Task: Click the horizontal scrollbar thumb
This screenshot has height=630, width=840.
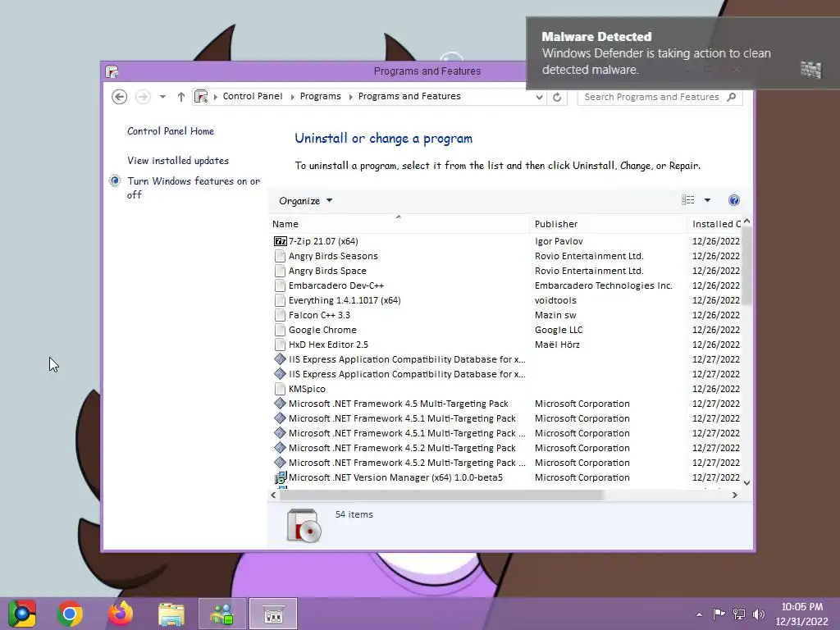Action: coord(441,495)
